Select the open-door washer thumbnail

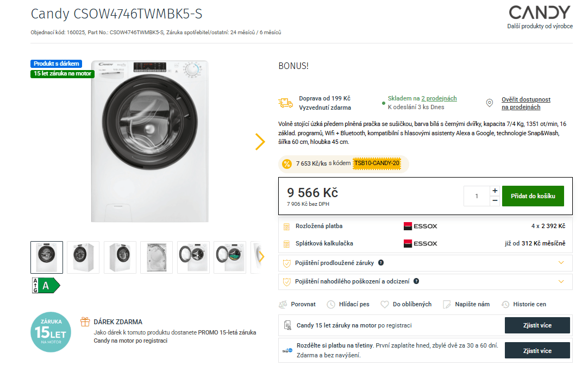pyautogui.click(x=193, y=257)
